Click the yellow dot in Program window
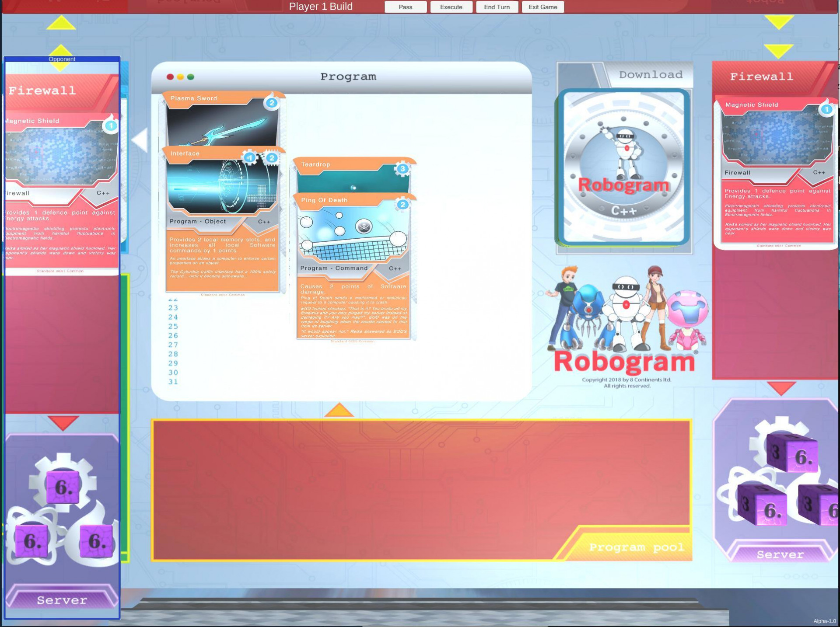 [180, 77]
